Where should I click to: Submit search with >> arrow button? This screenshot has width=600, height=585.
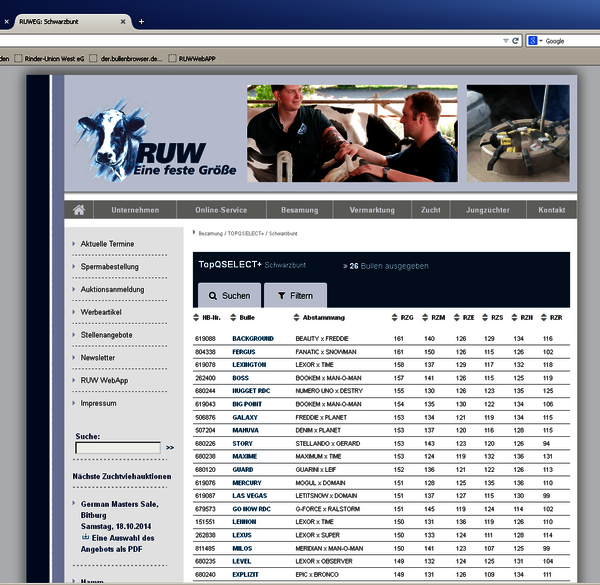[170, 448]
